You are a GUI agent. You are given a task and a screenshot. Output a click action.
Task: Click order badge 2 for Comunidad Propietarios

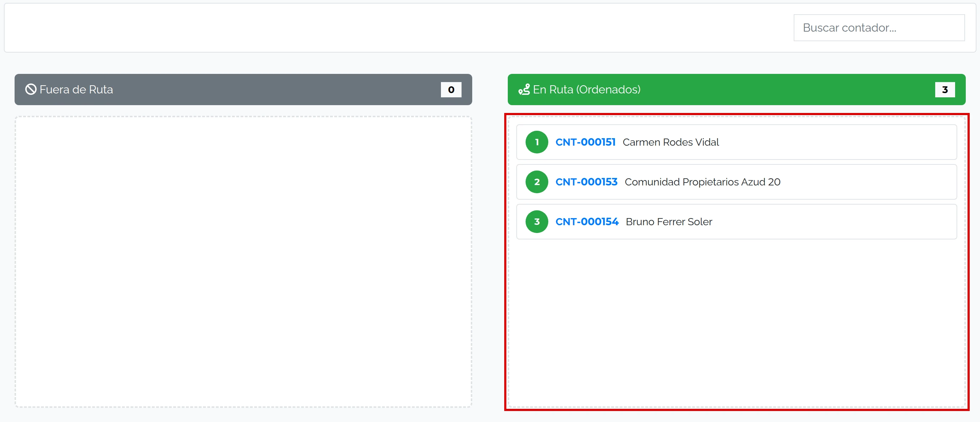pos(537,182)
